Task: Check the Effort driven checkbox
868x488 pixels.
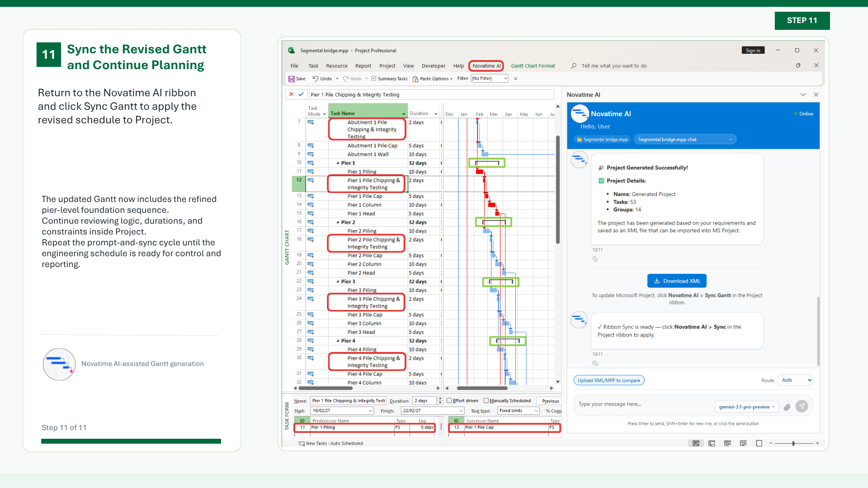Action: (x=449, y=401)
